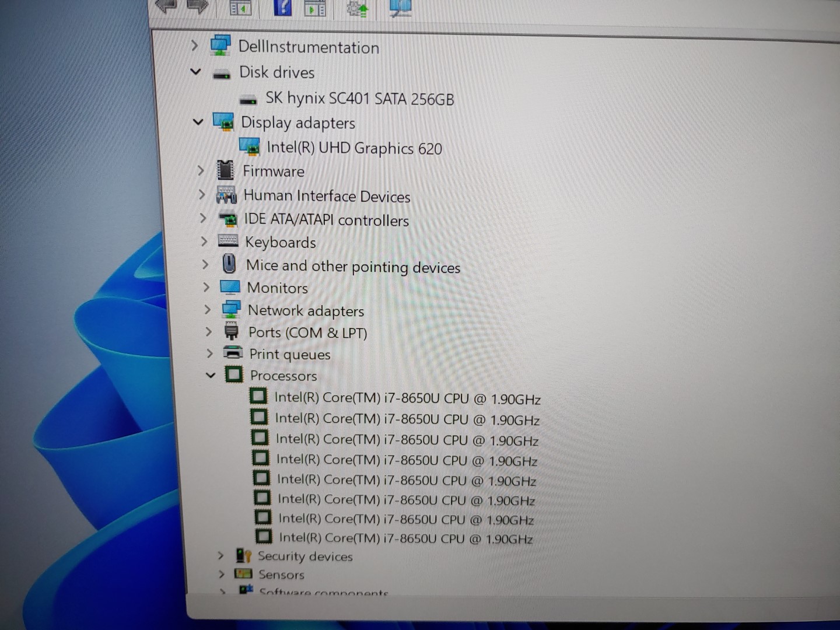Expand the Firmware node
This screenshot has height=630, width=840.
[201, 170]
